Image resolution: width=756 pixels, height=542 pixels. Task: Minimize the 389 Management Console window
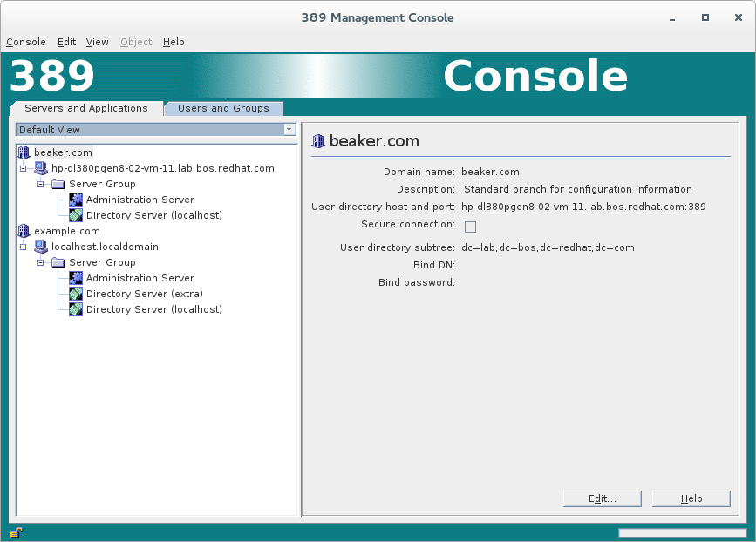(x=672, y=18)
